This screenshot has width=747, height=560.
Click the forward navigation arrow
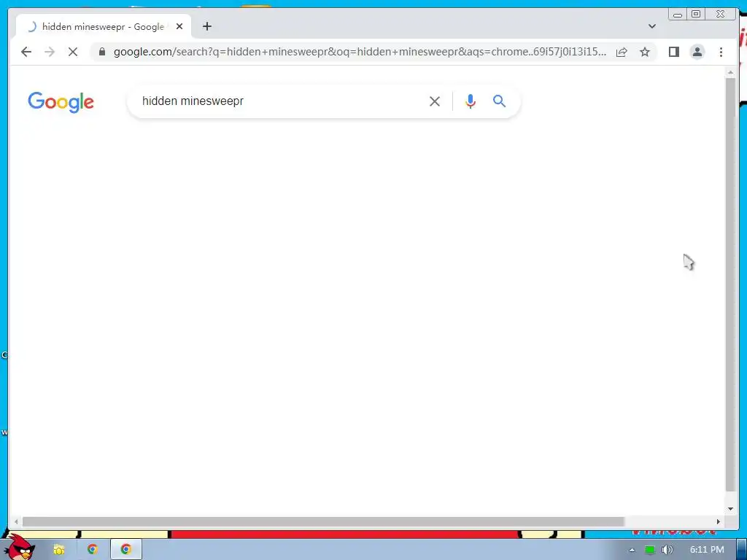[x=50, y=52]
